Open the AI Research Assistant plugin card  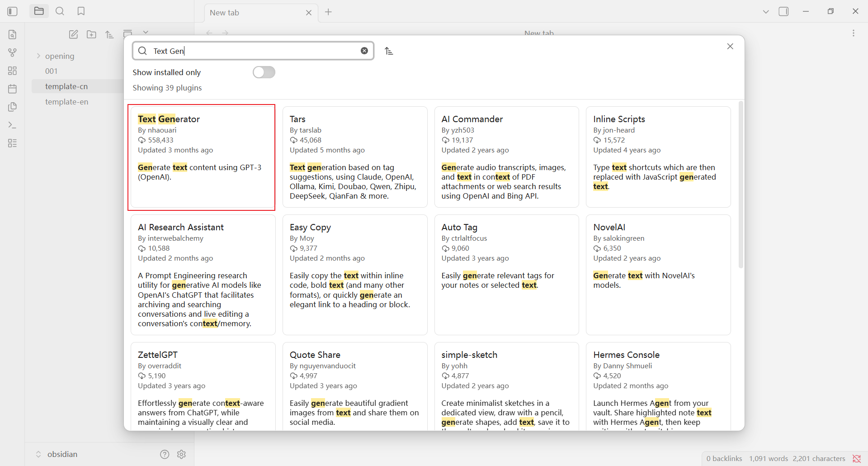203,275
